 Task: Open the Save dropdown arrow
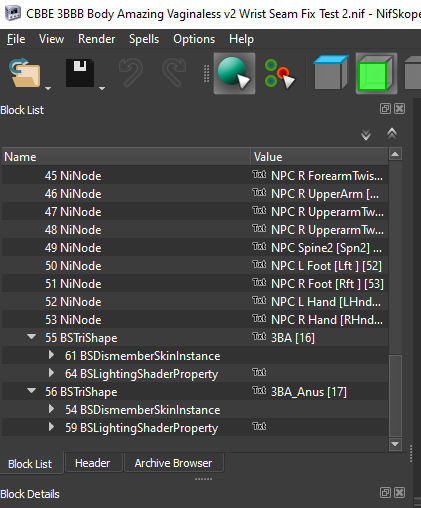(102, 88)
